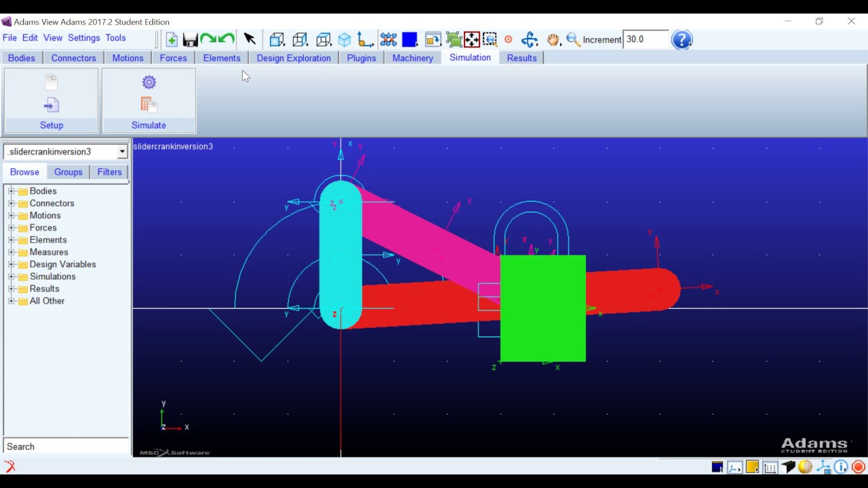
Task: Select the Browse browser tab
Action: pyautogui.click(x=24, y=172)
